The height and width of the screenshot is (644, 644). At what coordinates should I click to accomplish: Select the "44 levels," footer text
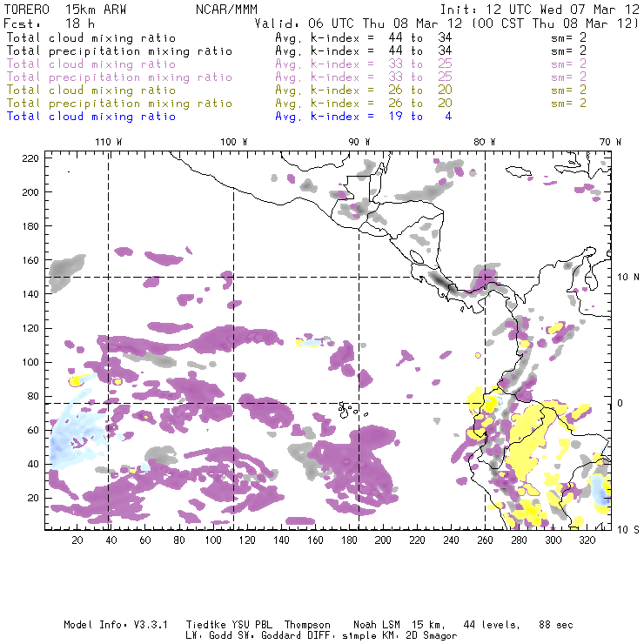[492, 625]
